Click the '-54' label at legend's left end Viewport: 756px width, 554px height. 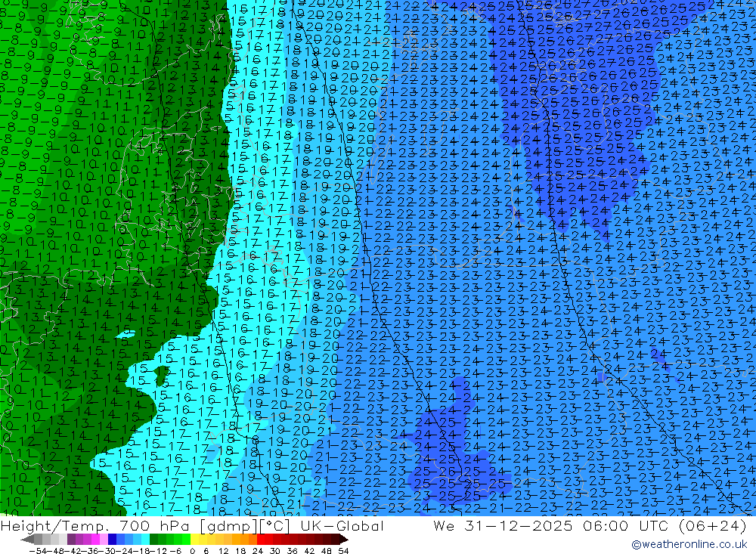(38, 551)
